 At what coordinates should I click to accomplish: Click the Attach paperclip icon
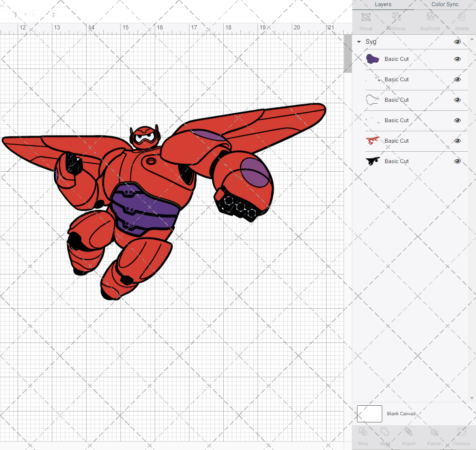(408, 431)
